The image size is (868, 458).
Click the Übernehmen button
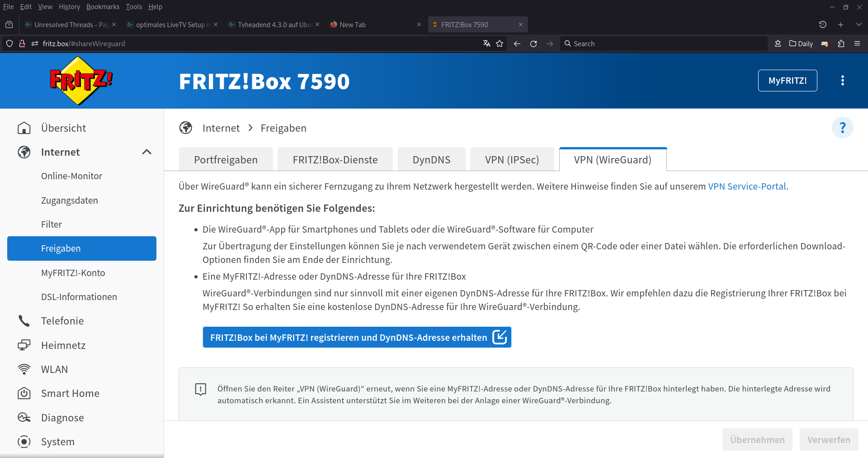pos(757,439)
